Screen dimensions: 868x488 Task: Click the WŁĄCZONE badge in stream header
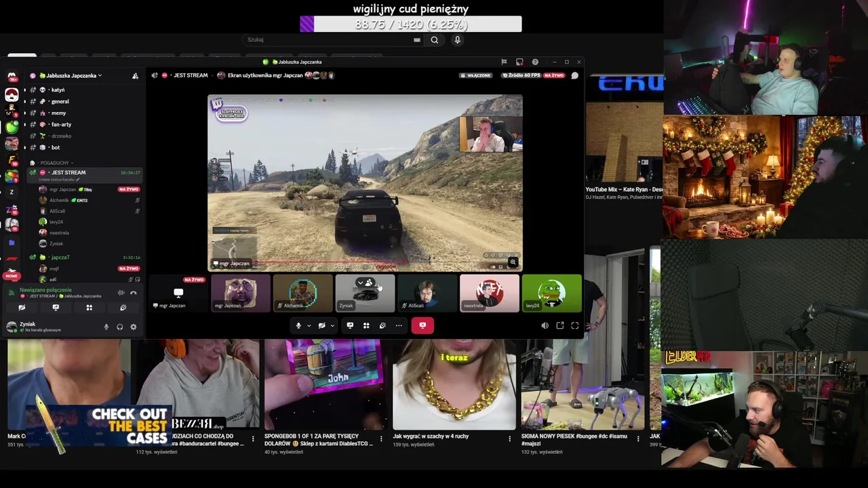(476, 75)
